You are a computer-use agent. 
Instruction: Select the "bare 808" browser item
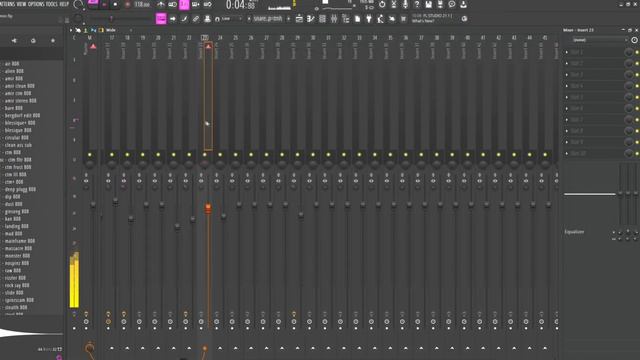pyautogui.click(x=14, y=108)
